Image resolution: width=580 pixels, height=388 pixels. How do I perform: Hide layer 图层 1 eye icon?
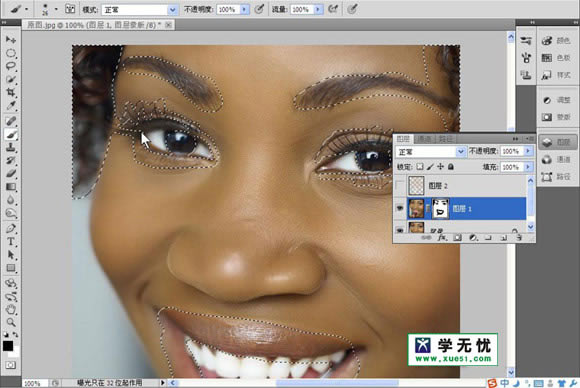[400, 208]
